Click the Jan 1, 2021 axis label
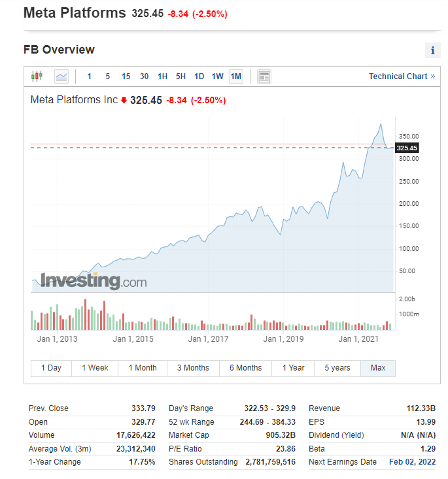Screen dimensions: 448x479 pyautogui.click(x=358, y=339)
